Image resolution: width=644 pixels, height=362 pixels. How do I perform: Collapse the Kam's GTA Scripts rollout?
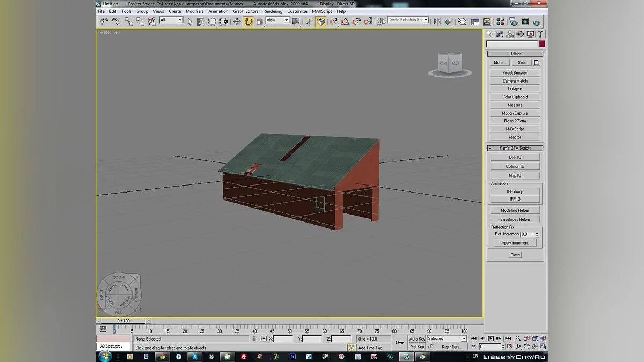pyautogui.click(x=515, y=148)
